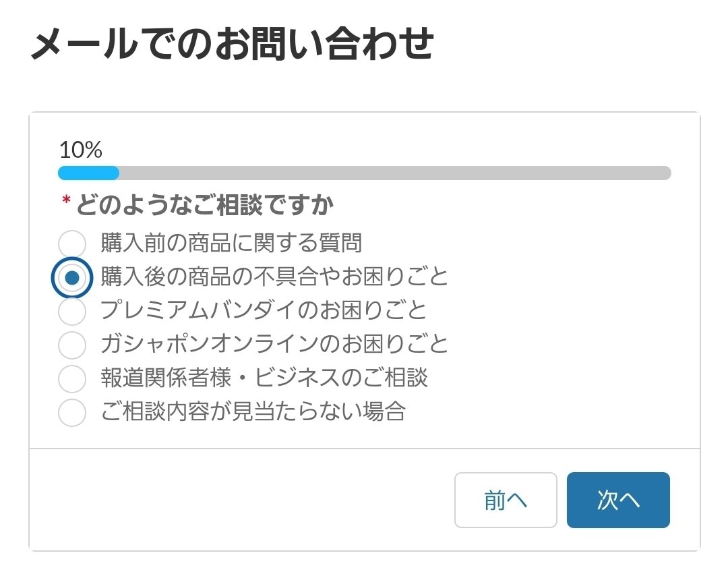Choose the プレミアムバンダイのお困りごと radio circle
The height and width of the screenshot is (576, 728).
point(72,311)
